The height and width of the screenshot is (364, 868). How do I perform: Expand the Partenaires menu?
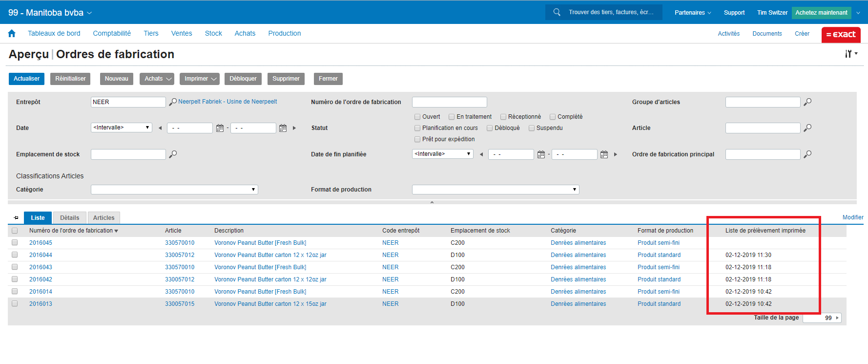[693, 13]
